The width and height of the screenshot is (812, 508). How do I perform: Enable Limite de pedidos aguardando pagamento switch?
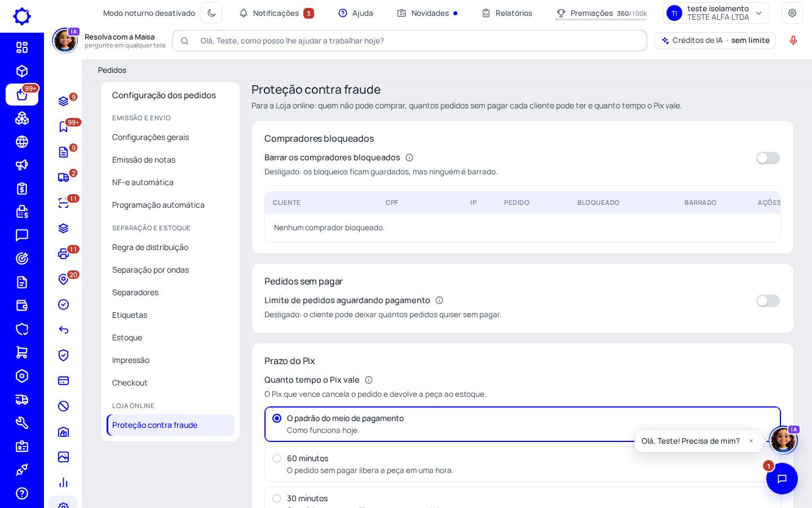coord(768,301)
